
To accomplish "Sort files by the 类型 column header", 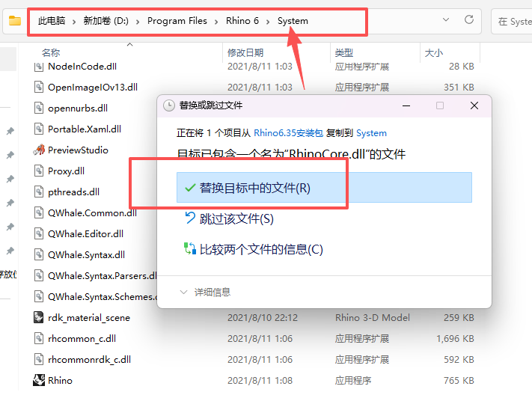I will 343,52.
